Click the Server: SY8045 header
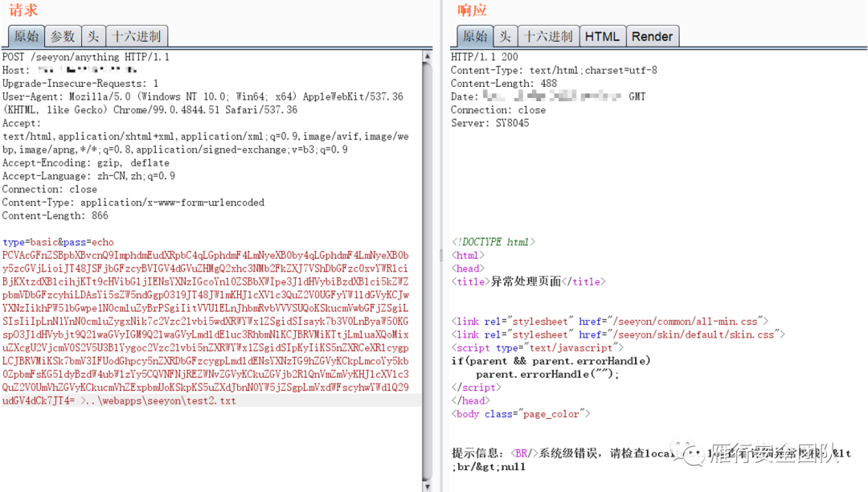Viewport: 868px width, 492px height. pyautogui.click(x=490, y=123)
